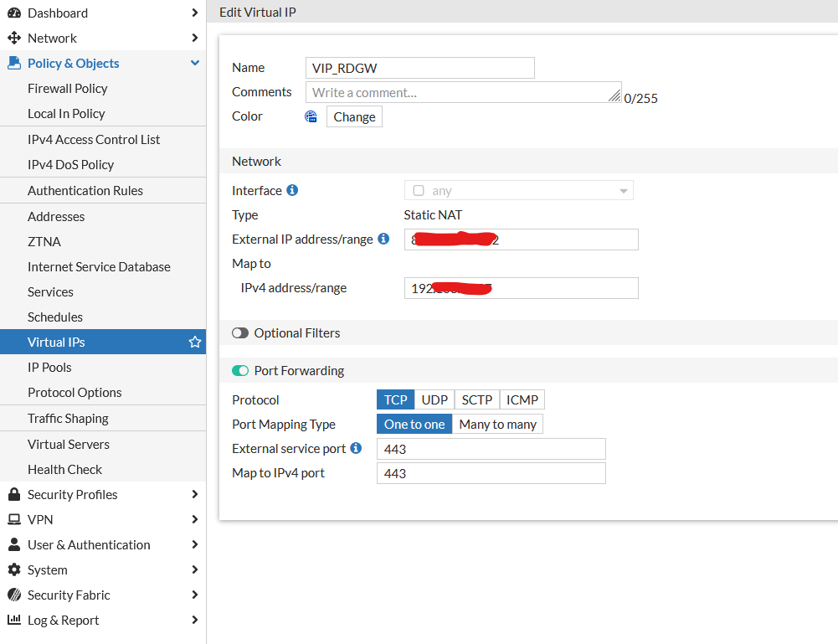Disable the Port Forwarding toggle

tap(240, 371)
